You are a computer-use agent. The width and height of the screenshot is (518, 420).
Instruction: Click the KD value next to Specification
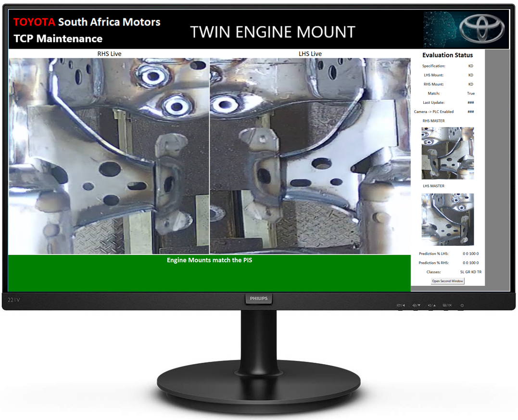[x=471, y=66]
